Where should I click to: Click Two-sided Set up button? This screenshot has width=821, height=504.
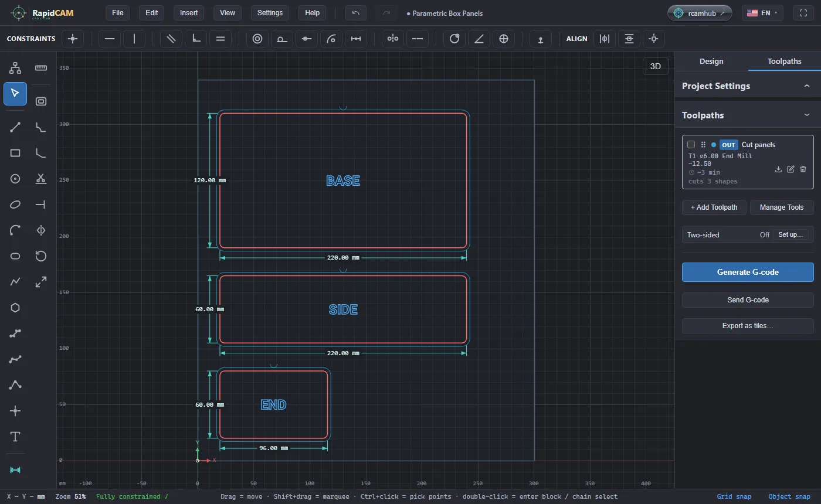(791, 234)
